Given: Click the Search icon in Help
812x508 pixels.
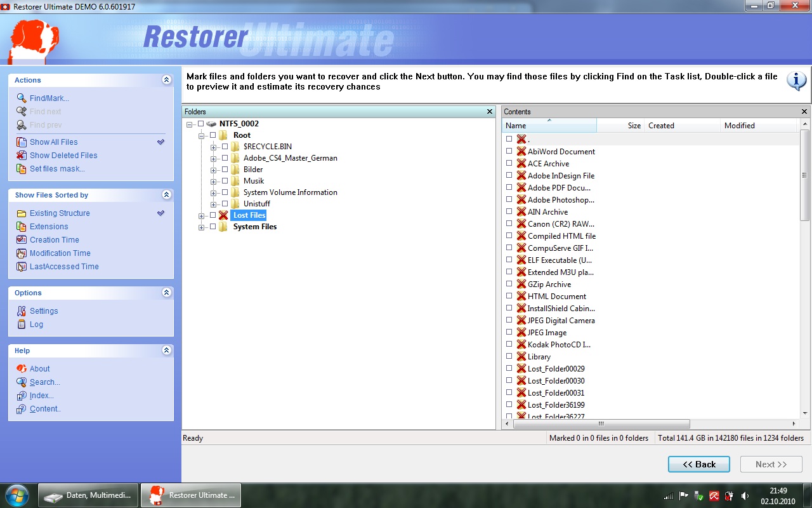Looking at the screenshot, I should 22,382.
